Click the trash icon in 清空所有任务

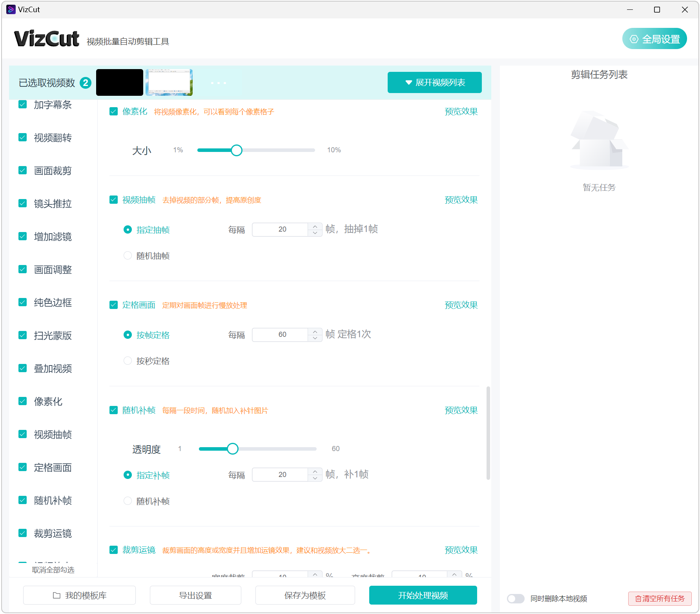(x=638, y=599)
